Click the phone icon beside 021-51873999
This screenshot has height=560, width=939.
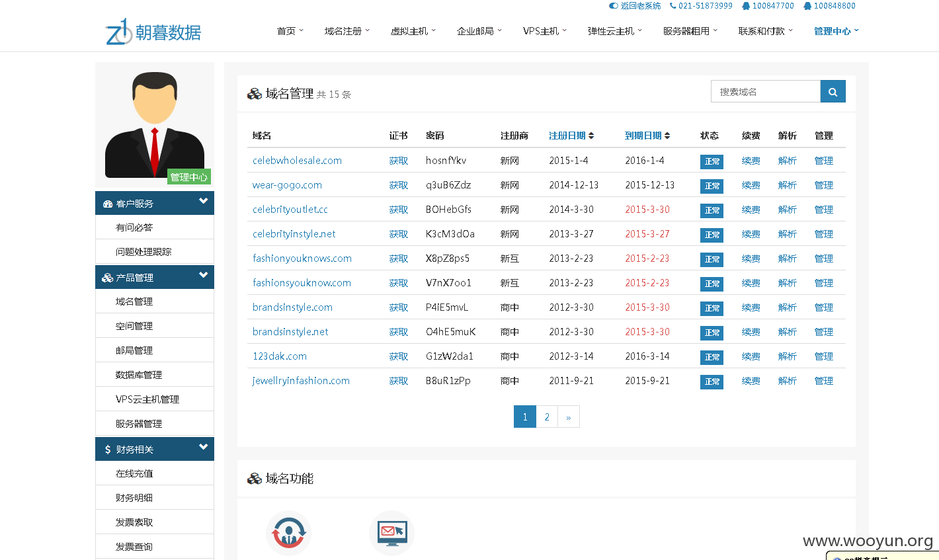point(673,6)
